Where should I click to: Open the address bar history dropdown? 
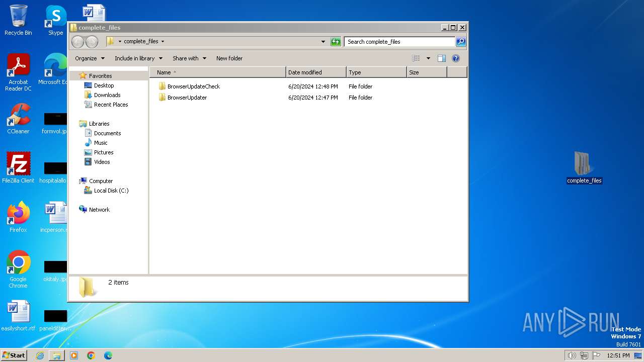[323, 42]
